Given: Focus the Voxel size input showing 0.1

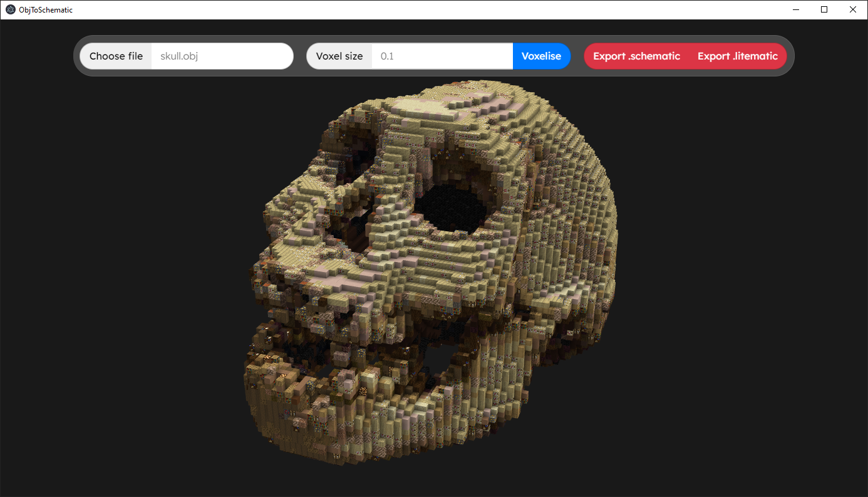Looking at the screenshot, I should coord(442,56).
